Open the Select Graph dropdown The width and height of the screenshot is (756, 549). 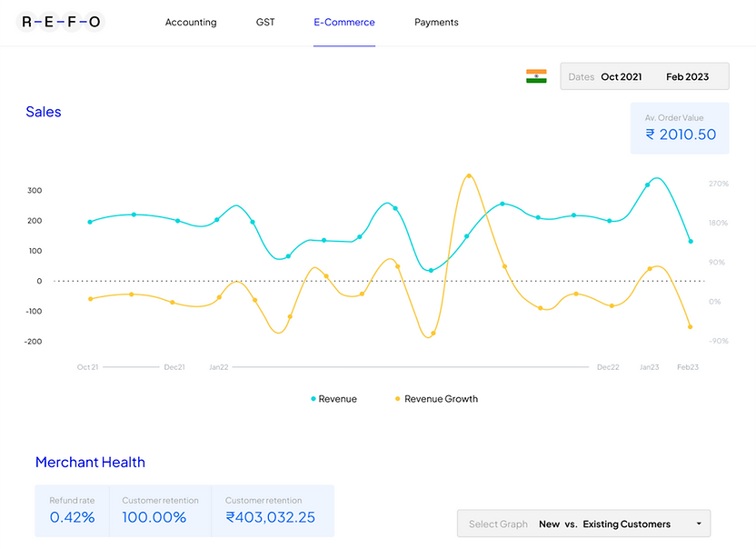pyautogui.click(x=582, y=524)
